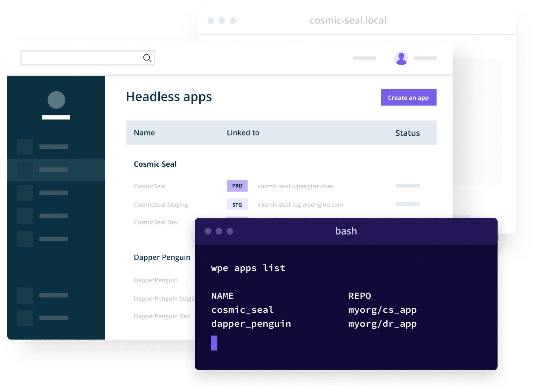
Task: Switch to the Status column header
Action: pyautogui.click(x=407, y=133)
